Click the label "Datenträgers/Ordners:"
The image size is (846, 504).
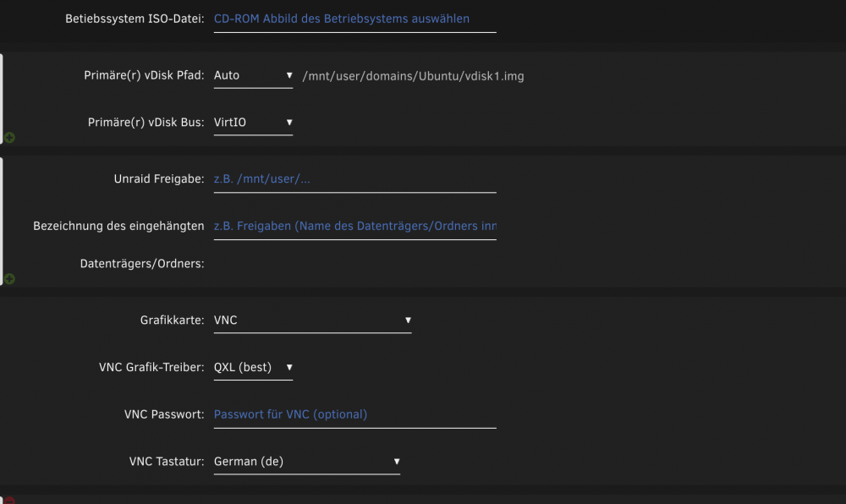click(x=142, y=264)
